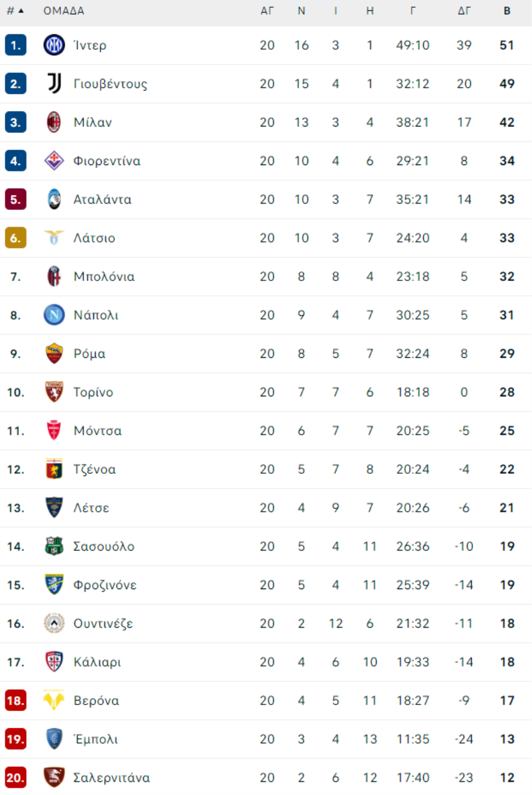
Task: Sort standings by the ΟΜΑΔΑ header
Action: (64, 11)
